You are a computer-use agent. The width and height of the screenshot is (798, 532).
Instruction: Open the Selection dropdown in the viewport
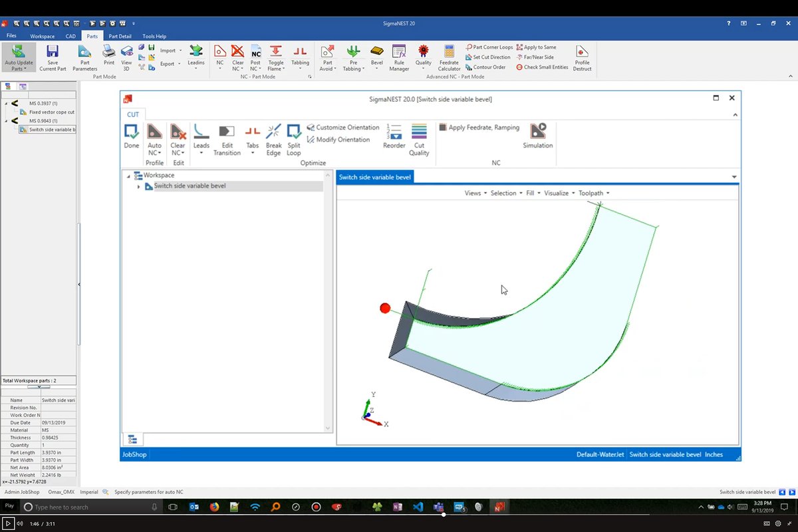coord(506,193)
